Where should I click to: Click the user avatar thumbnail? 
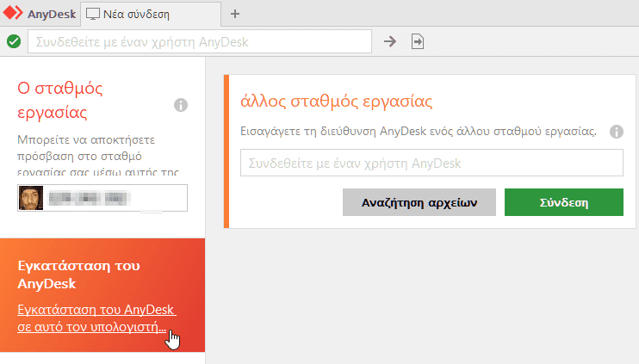(31, 198)
